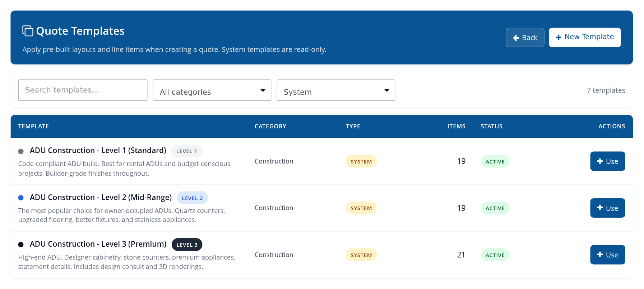The image size is (644, 289).
Task: Click the 'Code-compliant ADU build' description
Action: tap(124, 169)
